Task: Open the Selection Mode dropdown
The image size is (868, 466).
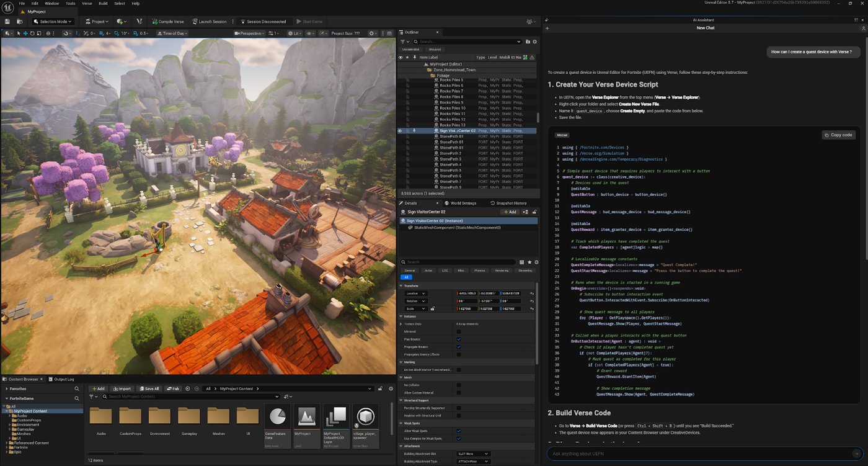Action: (x=53, y=22)
